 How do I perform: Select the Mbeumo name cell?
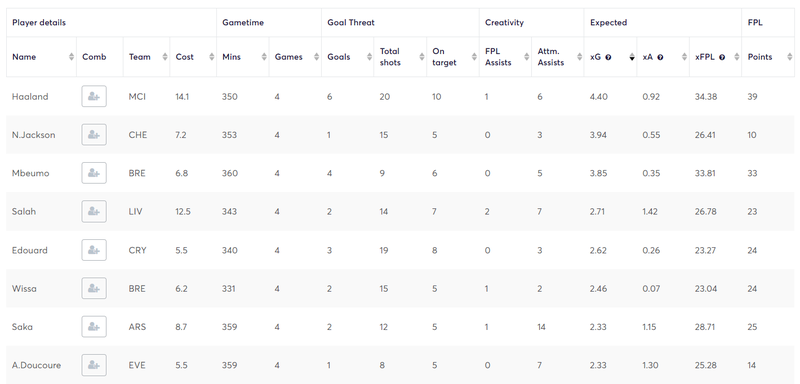[x=31, y=173]
